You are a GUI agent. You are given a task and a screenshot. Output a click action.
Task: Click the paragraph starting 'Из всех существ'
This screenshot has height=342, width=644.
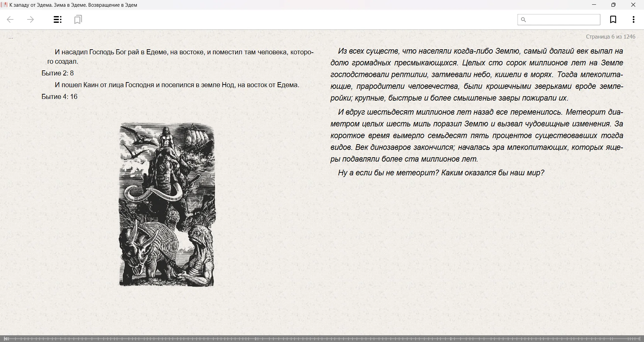(476, 74)
